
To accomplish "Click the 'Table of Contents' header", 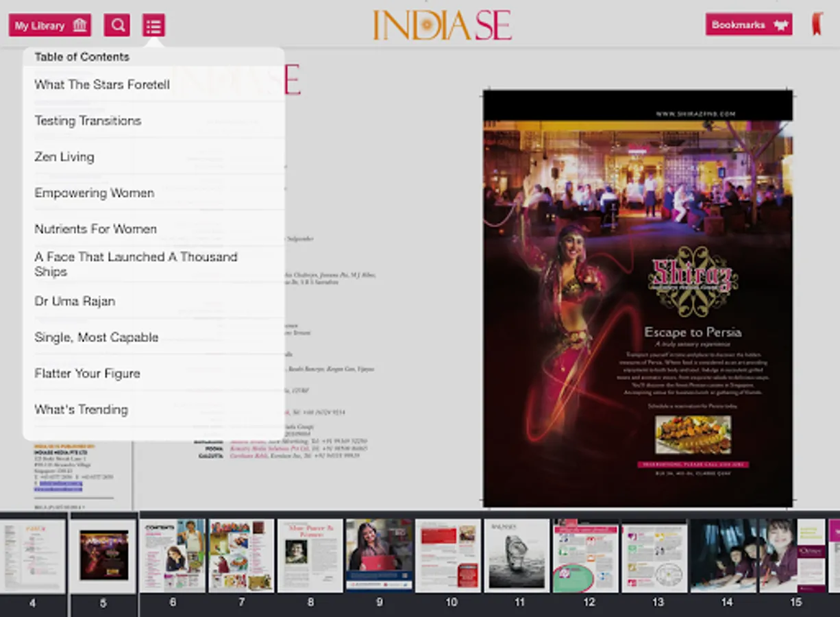I will tap(82, 57).
